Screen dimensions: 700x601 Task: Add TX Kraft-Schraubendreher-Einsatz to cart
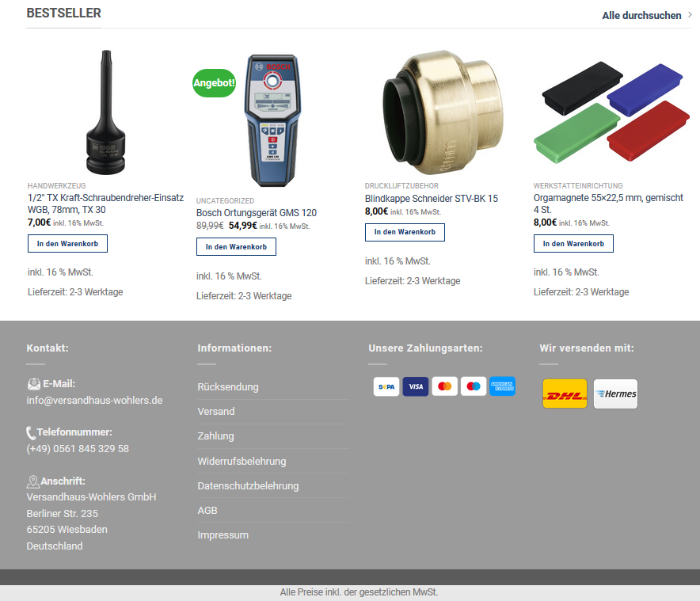pyautogui.click(x=67, y=244)
